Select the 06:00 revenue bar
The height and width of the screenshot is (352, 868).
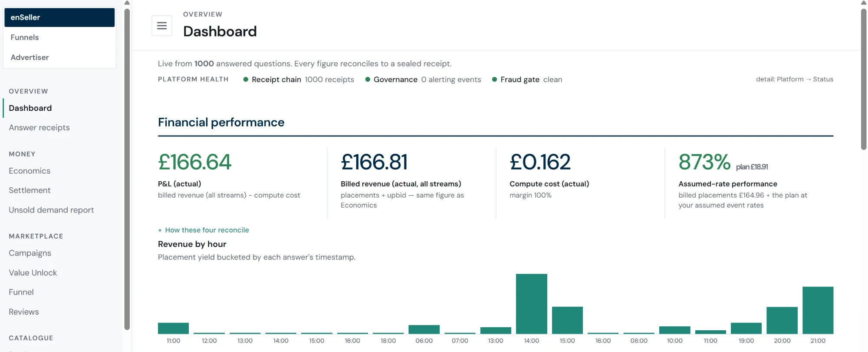point(424,329)
